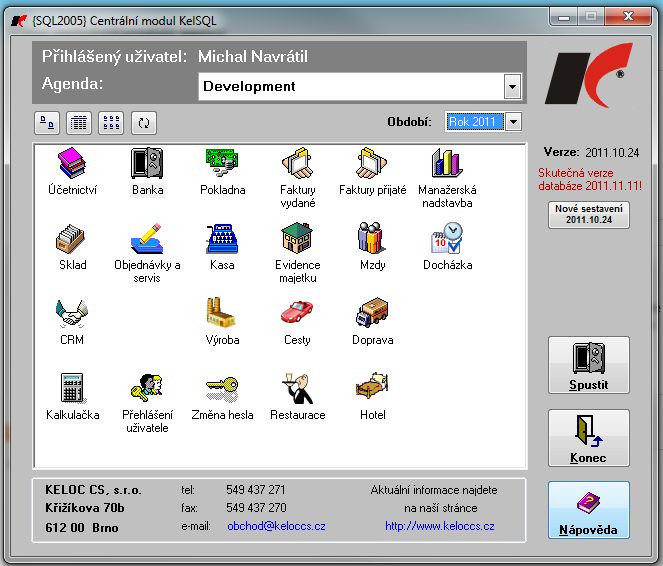Click the phone number 549 437 271

(255, 490)
